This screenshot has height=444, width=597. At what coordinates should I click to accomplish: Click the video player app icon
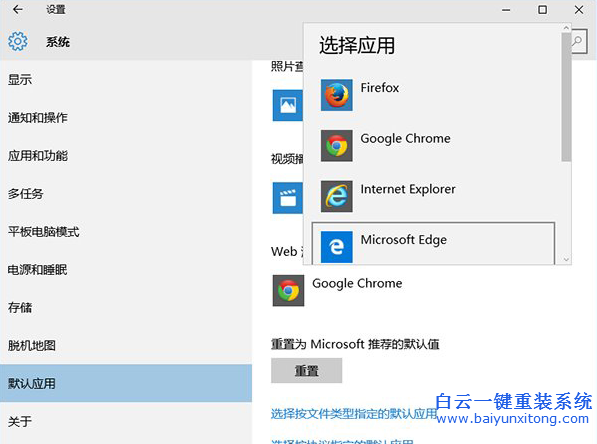288,198
